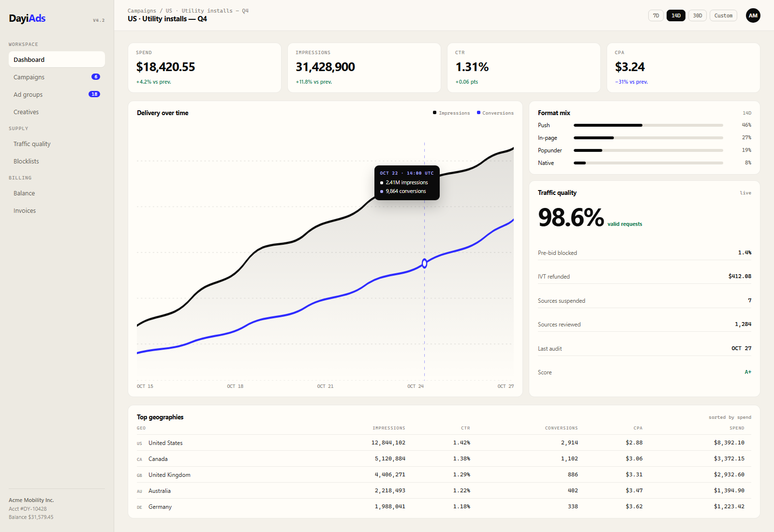Sort by Impressions column header
Screen dimensions: 774x532
[x=389, y=428]
